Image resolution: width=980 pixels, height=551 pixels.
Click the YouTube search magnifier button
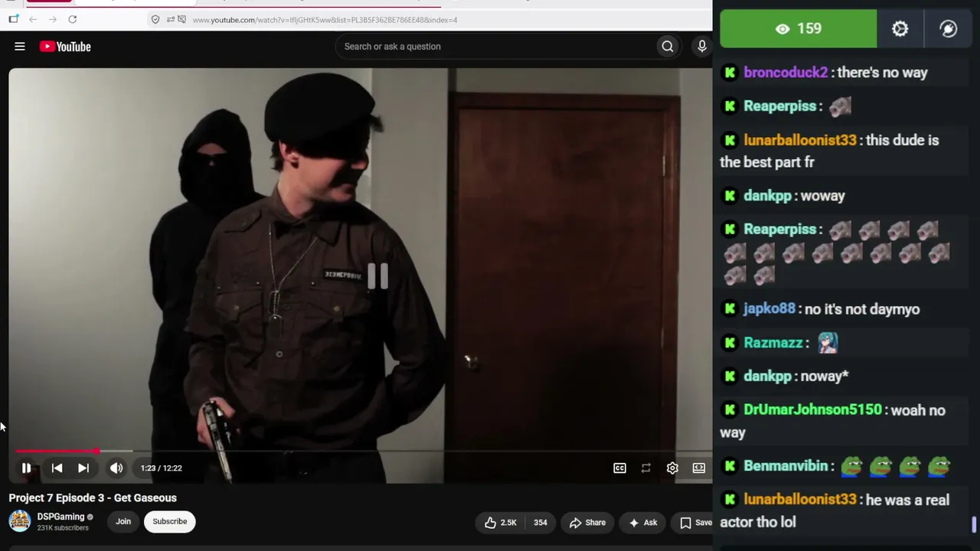coord(668,47)
